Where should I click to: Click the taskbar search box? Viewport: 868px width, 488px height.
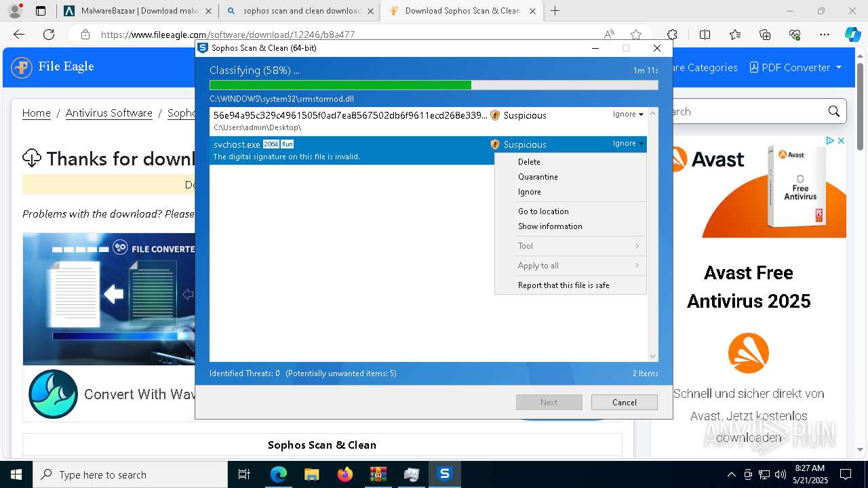coord(130,474)
